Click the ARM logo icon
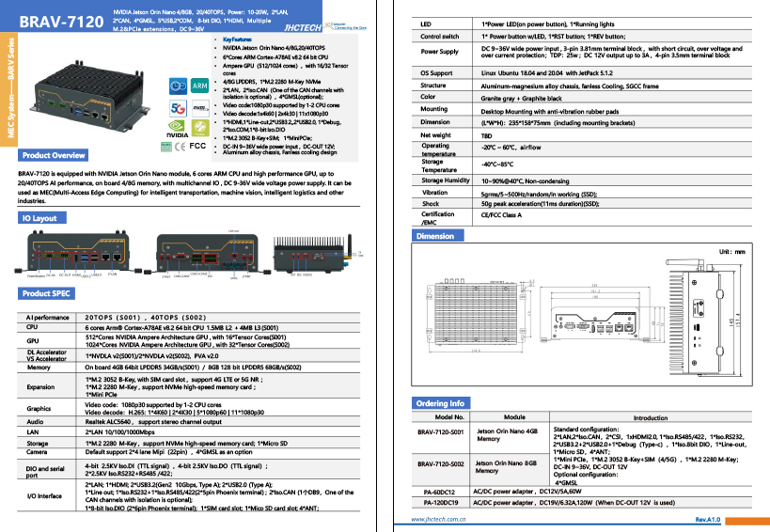 click(x=200, y=86)
